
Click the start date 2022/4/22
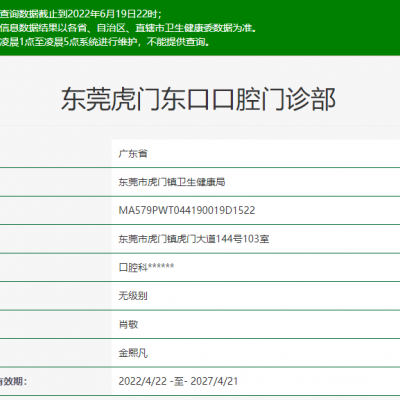click(x=142, y=381)
